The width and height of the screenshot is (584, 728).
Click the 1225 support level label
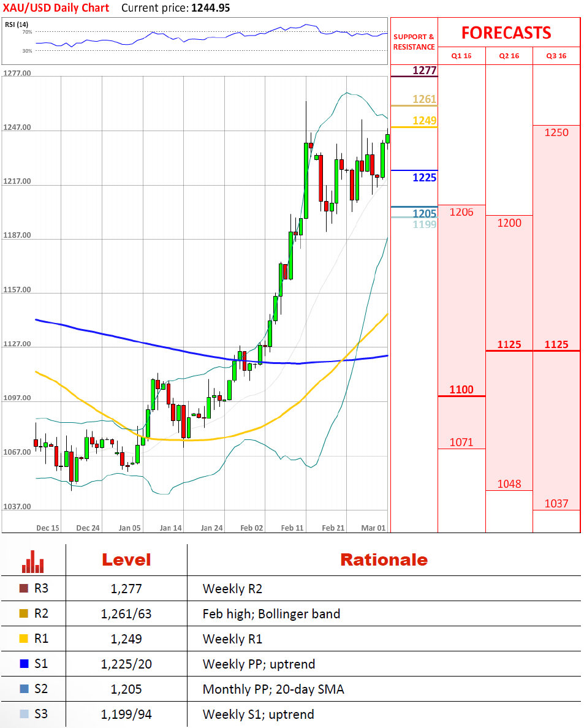tap(424, 177)
